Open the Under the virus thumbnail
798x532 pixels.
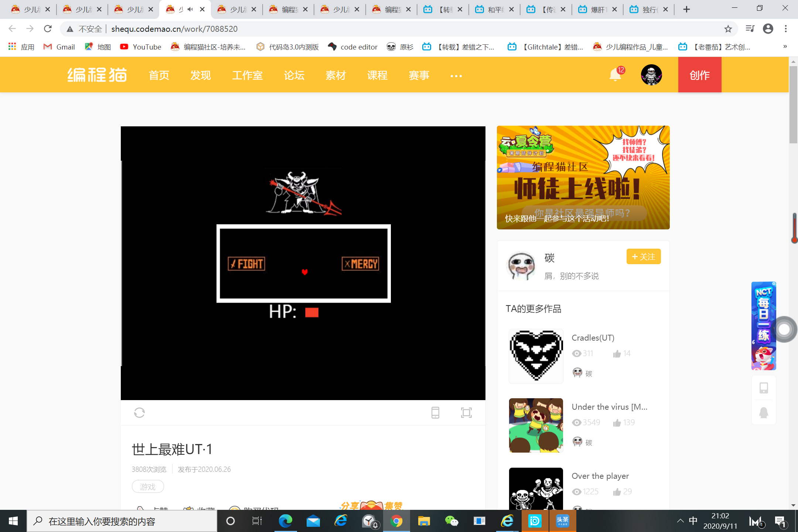pyautogui.click(x=536, y=425)
